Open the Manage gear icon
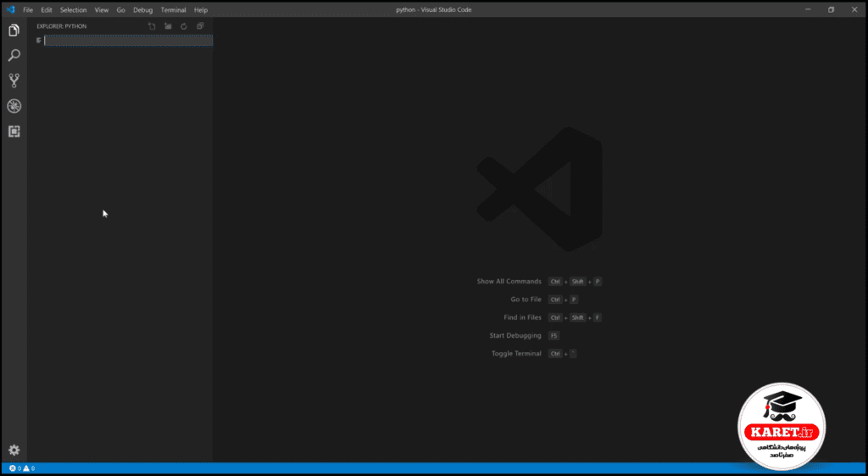This screenshot has height=476, width=868. click(14, 450)
